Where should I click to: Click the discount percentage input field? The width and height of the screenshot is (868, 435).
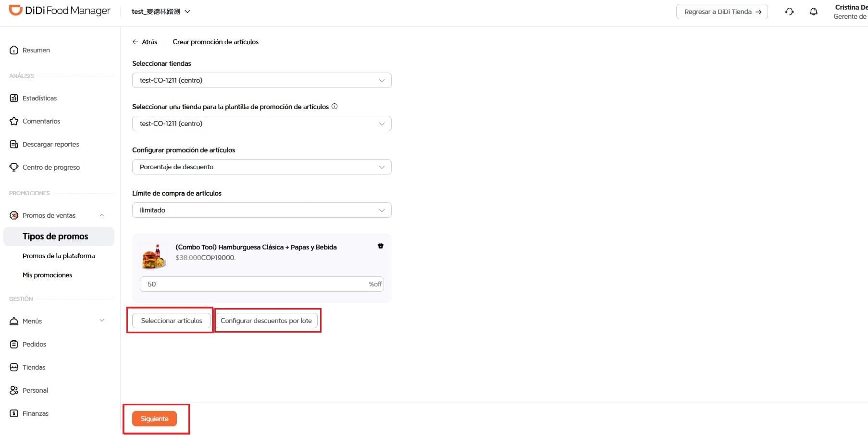tap(255, 284)
